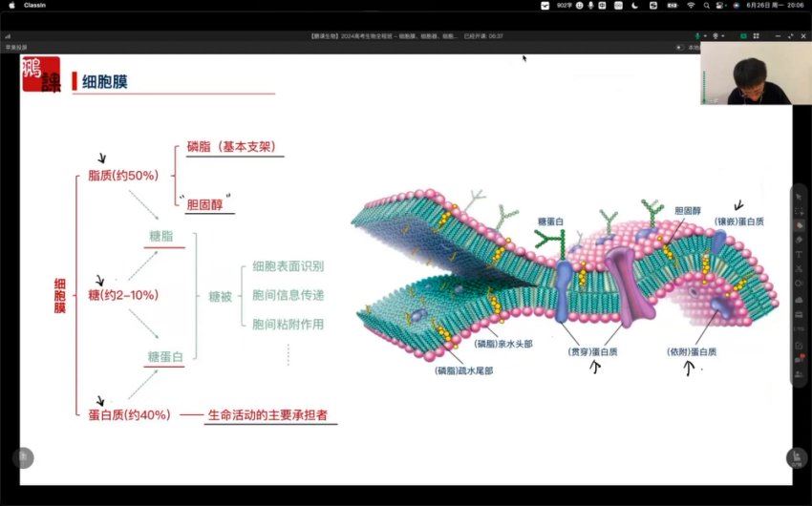Click the 蛋白质(约40%) text
Image resolution: width=812 pixels, height=506 pixels.
[x=130, y=415]
